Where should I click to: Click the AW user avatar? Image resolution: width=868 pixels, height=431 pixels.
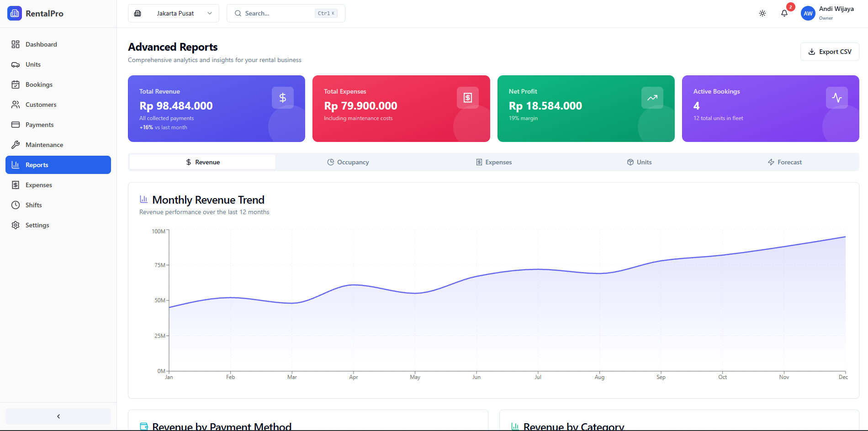click(x=808, y=13)
